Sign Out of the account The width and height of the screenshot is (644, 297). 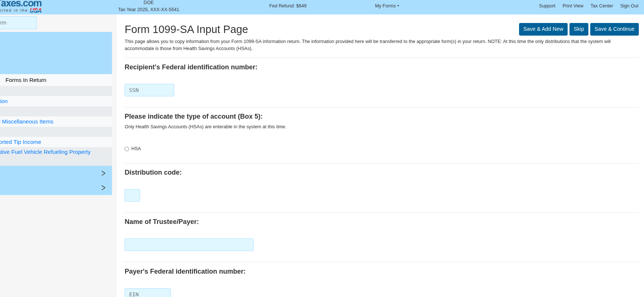coord(629,6)
